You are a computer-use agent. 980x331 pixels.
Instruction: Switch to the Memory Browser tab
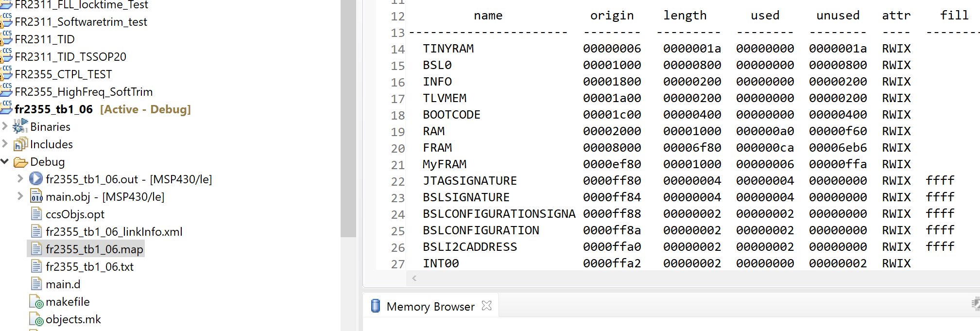click(430, 307)
